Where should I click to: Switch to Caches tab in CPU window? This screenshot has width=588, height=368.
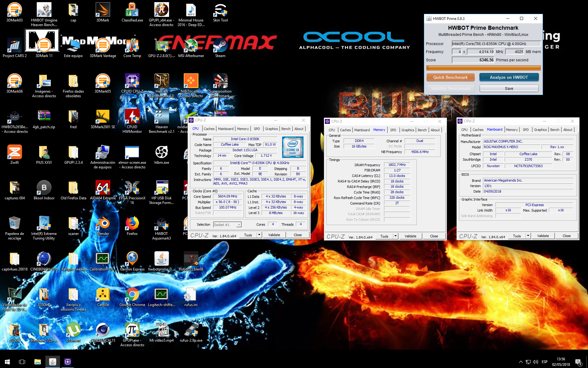pyautogui.click(x=209, y=129)
